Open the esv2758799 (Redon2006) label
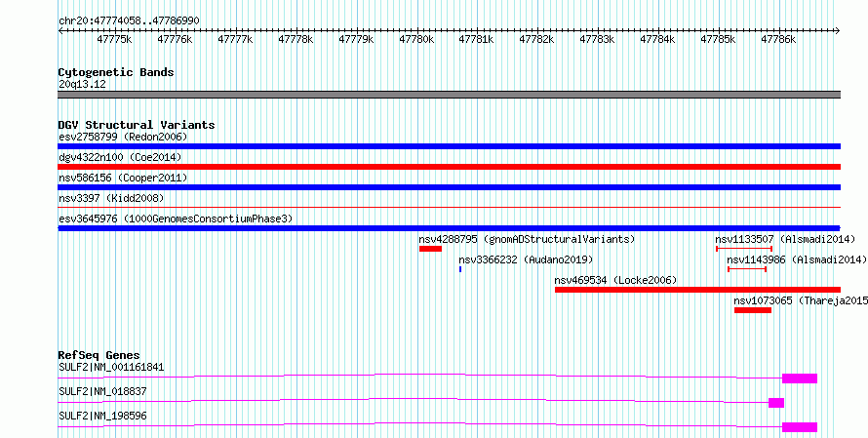This screenshot has width=868, height=438. [x=123, y=137]
